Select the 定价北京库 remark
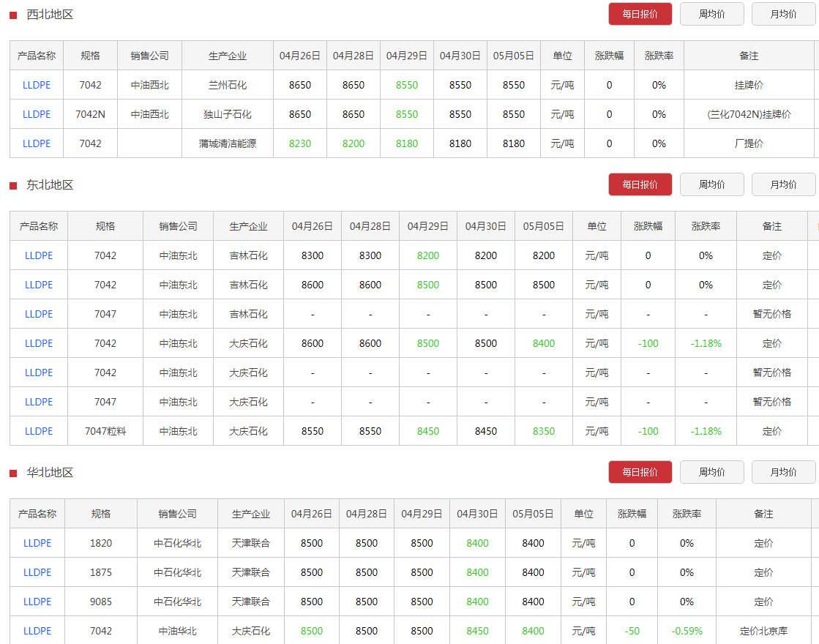 coord(763,631)
